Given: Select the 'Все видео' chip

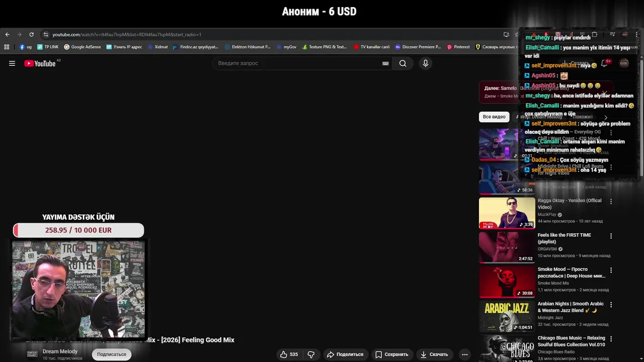Looking at the screenshot, I should coord(494,117).
